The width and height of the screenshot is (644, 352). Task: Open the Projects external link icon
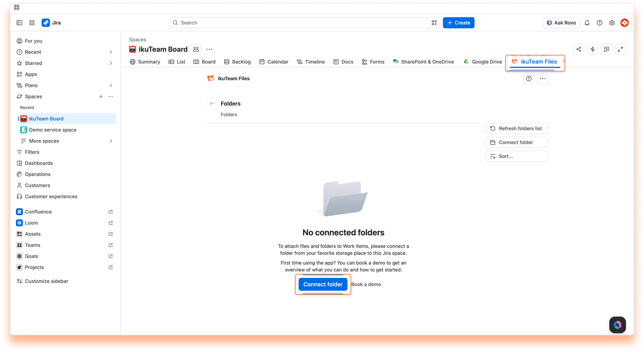click(111, 267)
